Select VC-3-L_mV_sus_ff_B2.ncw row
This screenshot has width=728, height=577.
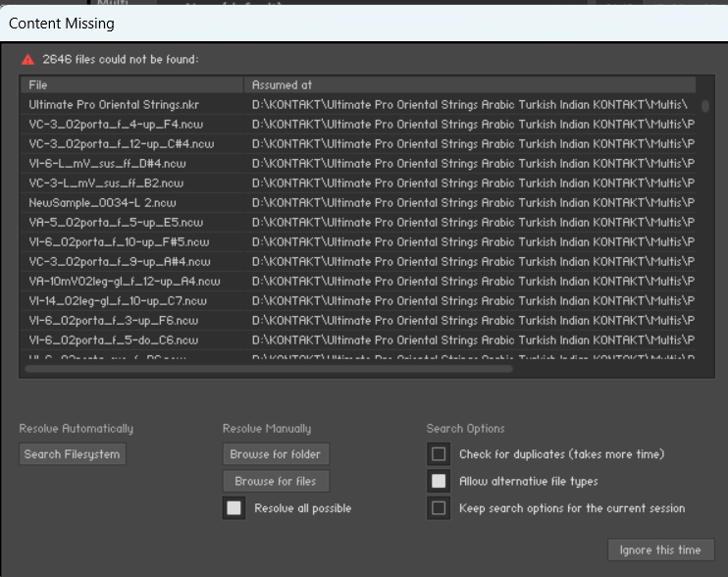[358, 183]
